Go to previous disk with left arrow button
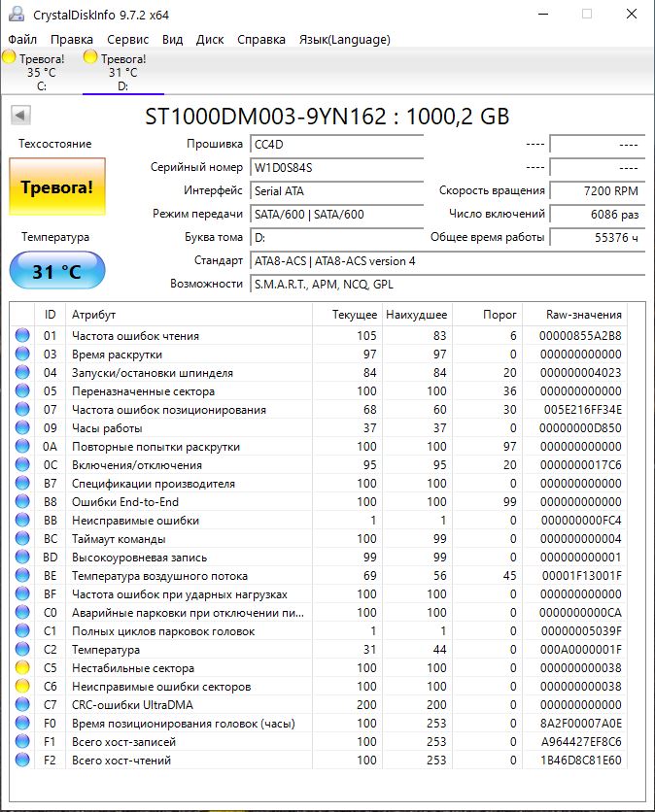655x812 pixels. pyautogui.click(x=20, y=115)
